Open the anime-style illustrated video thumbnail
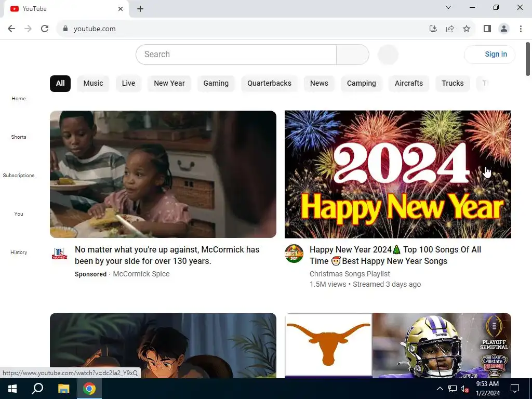 tap(163, 345)
